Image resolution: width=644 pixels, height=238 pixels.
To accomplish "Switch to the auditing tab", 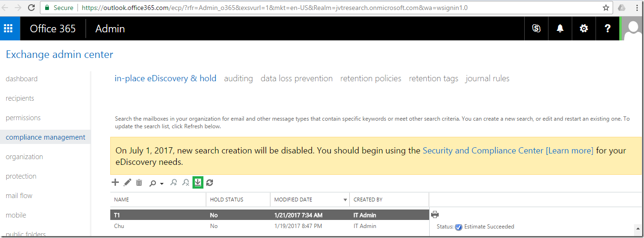I will [238, 78].
